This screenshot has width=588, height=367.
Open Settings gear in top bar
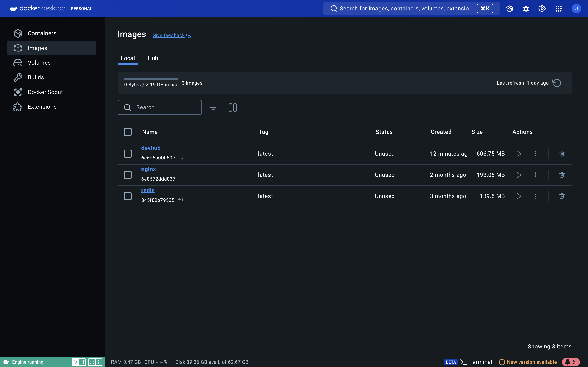click(542, 9)
